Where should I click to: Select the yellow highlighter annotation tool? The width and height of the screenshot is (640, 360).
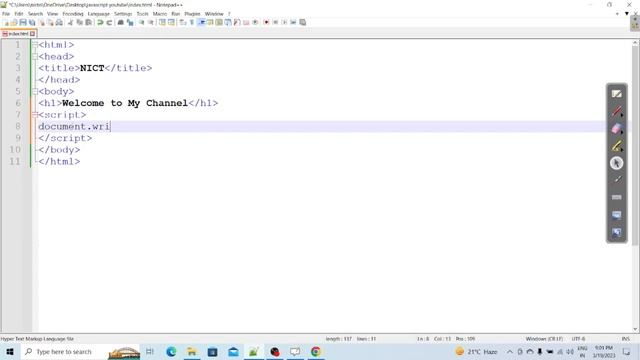[616, 146]
